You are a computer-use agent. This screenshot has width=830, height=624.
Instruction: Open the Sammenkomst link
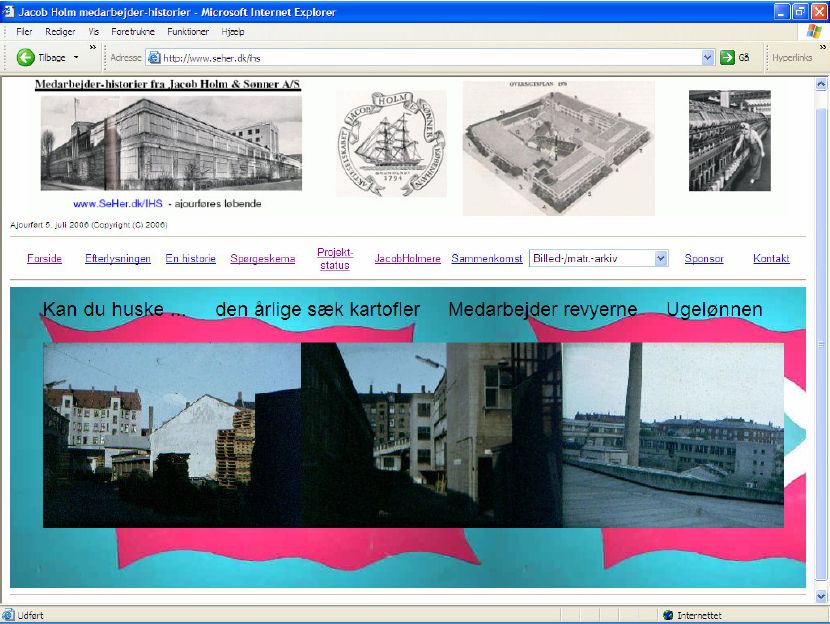tap(486, 258)
